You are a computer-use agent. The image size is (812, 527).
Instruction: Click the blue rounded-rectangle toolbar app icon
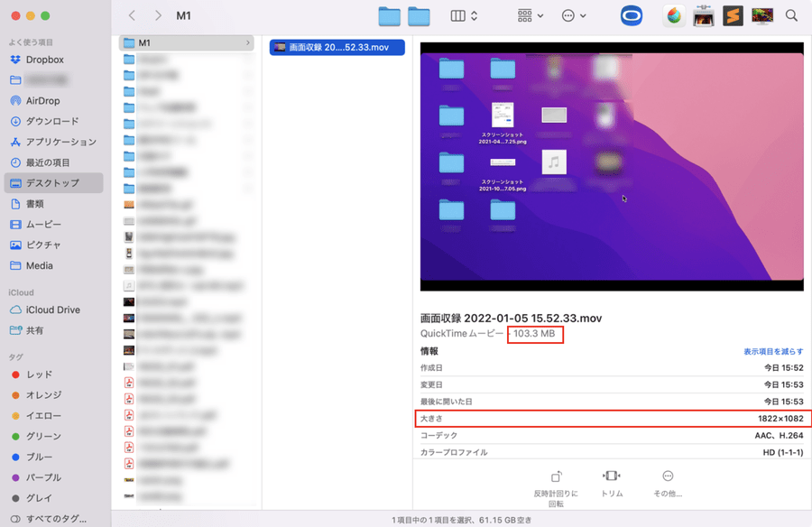pyautogui.click(x=632, y=16)
